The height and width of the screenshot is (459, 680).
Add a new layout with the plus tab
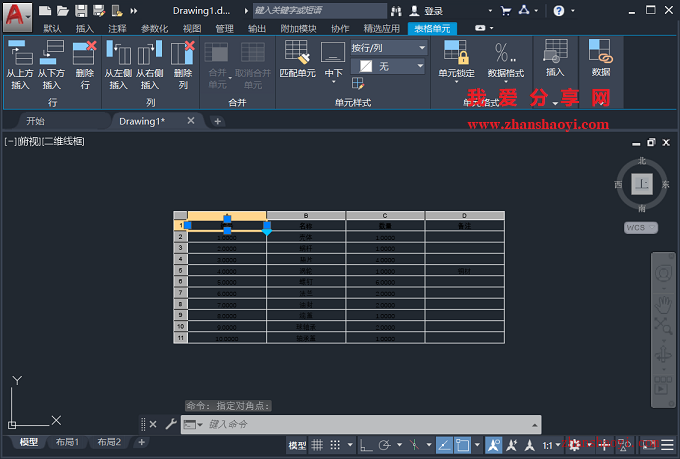click(141, 442)
